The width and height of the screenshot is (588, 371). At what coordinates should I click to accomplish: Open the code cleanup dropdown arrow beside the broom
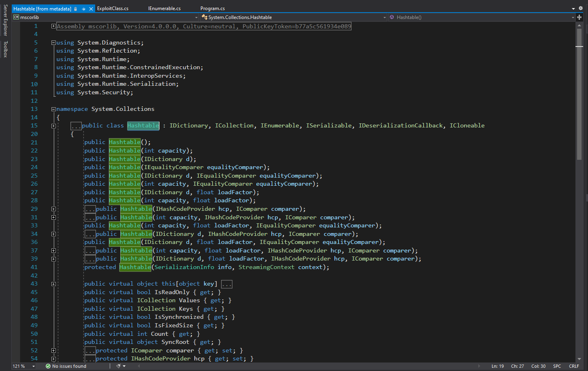coord(124,366)
